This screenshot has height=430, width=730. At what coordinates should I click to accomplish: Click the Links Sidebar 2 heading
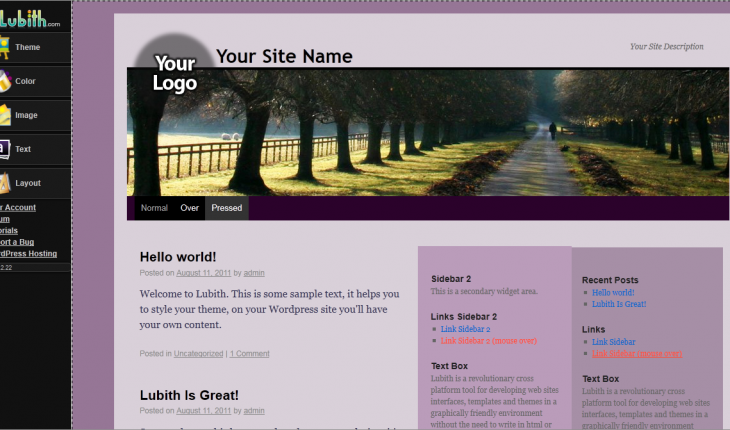coord(464,316)
